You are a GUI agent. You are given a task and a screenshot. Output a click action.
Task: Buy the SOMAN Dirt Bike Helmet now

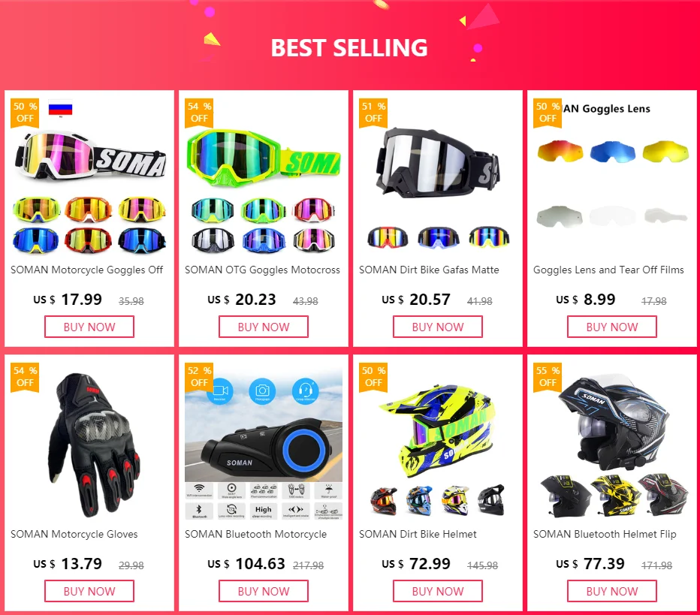click(438, 591)
